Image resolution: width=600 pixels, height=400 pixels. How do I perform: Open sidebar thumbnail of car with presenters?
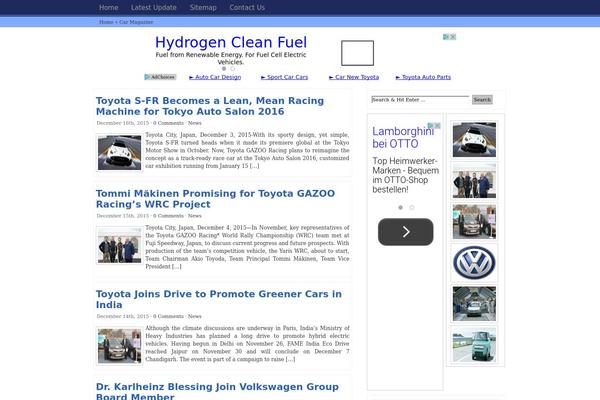474,222
